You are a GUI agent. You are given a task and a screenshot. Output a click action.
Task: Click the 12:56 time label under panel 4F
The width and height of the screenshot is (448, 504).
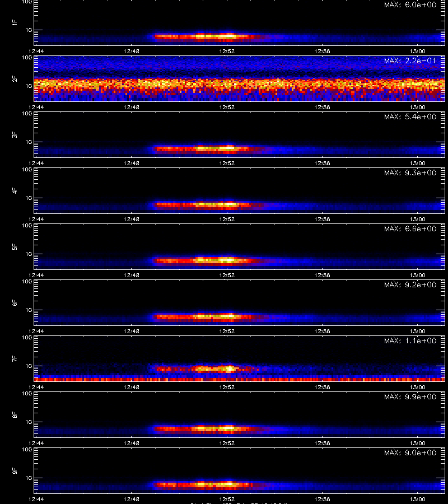[322, 219]
